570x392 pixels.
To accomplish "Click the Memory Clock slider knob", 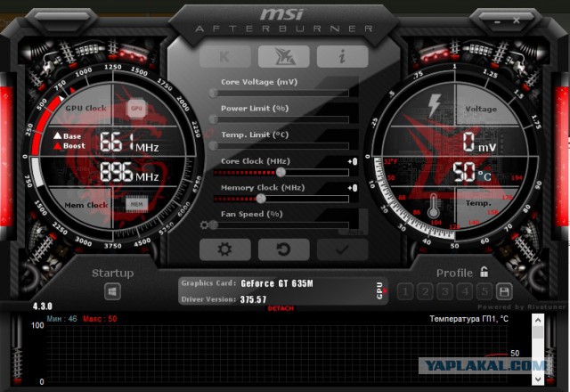I will 261,199.
